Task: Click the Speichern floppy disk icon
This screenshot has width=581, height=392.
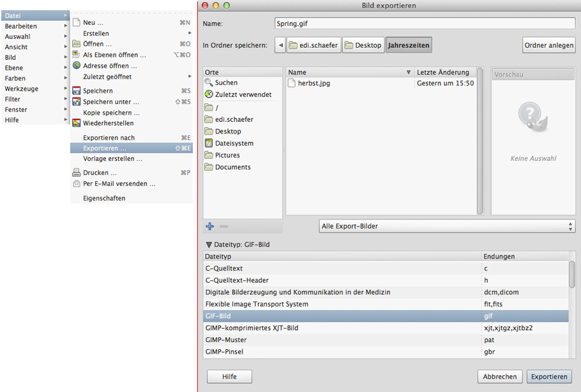Action: click(76, 91)
